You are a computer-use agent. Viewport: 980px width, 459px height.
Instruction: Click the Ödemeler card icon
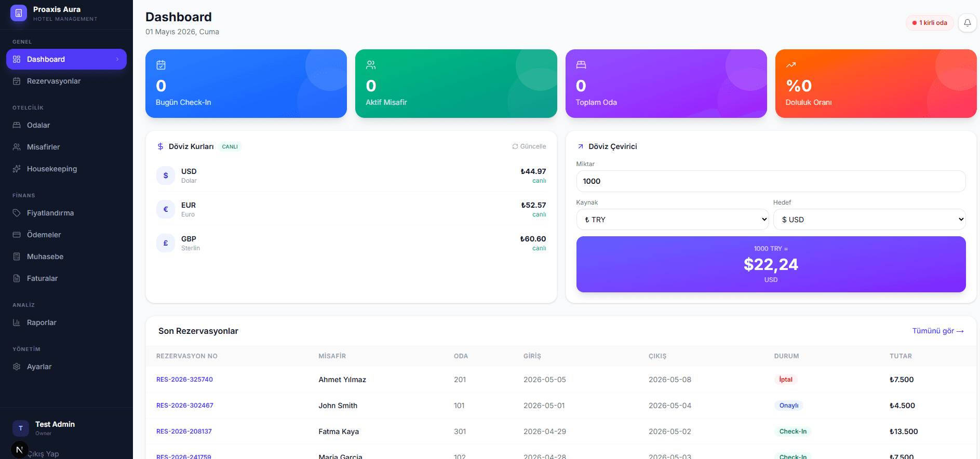(17, 235)
